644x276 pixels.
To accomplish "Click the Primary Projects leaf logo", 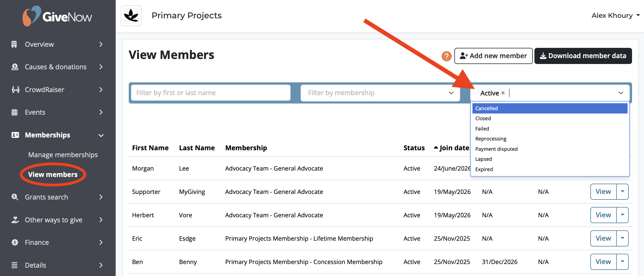I will point(131,16).
